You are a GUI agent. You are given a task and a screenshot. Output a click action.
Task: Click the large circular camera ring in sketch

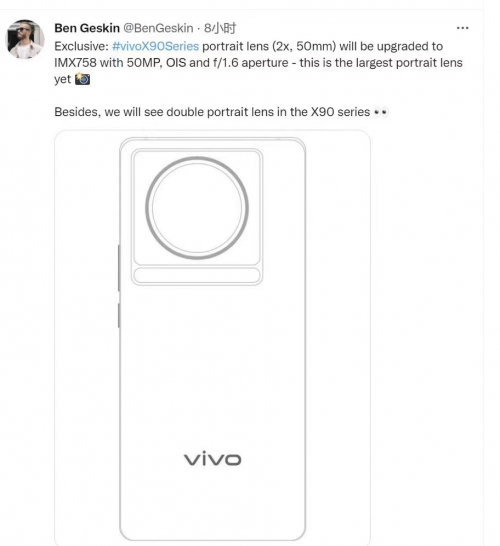[x=197, y=208]
